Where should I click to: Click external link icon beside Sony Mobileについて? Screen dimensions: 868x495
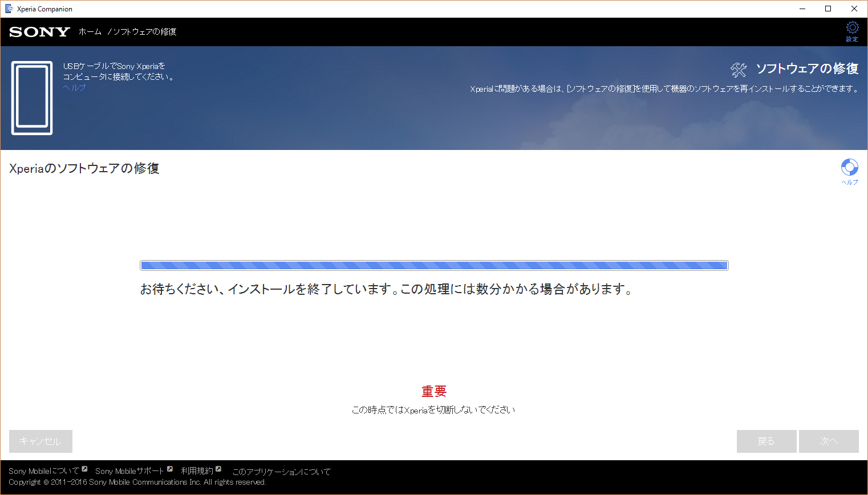pos(84,469)
